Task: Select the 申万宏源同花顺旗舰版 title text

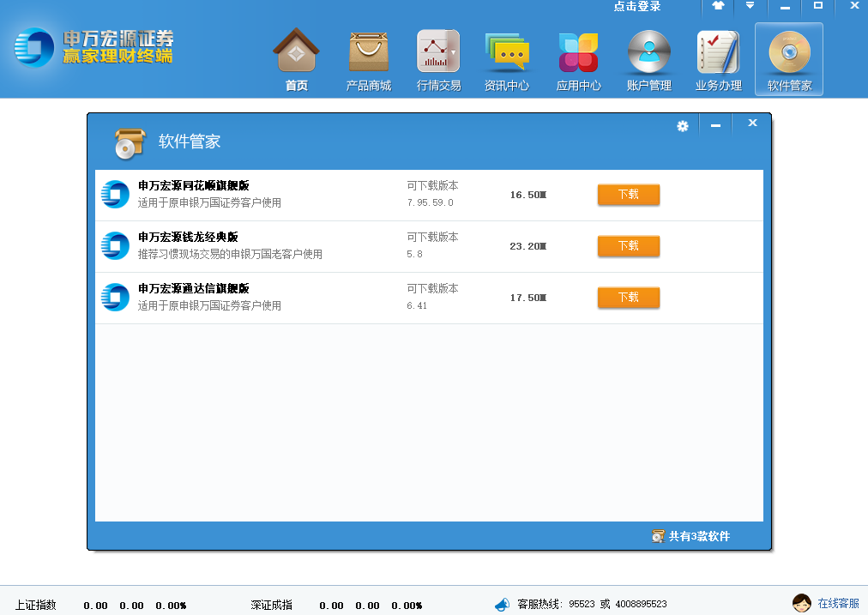Action: click(194, 185)
